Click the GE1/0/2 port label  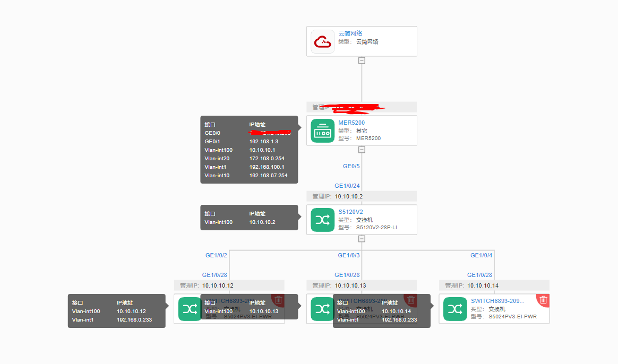[x=217, y=255]
